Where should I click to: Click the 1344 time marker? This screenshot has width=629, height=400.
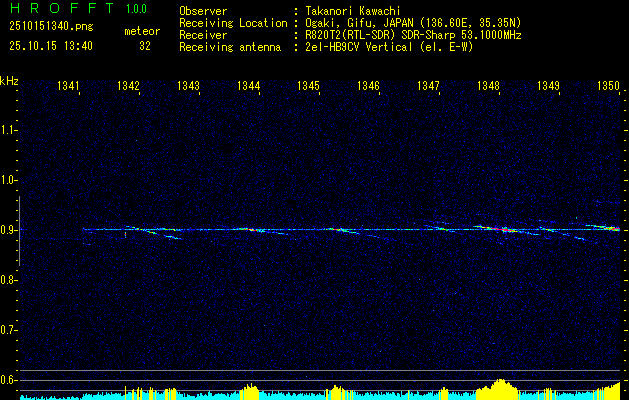tap(248, 85)
